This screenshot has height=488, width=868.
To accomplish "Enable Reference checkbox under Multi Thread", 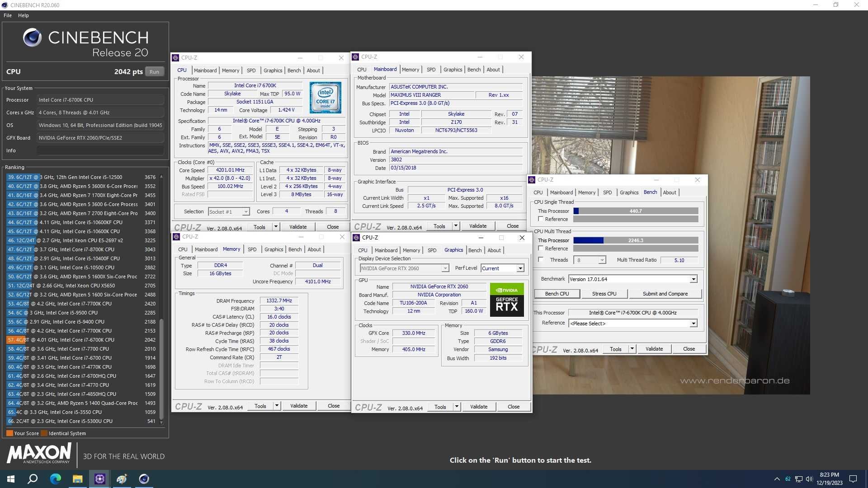I will point(541,249).
